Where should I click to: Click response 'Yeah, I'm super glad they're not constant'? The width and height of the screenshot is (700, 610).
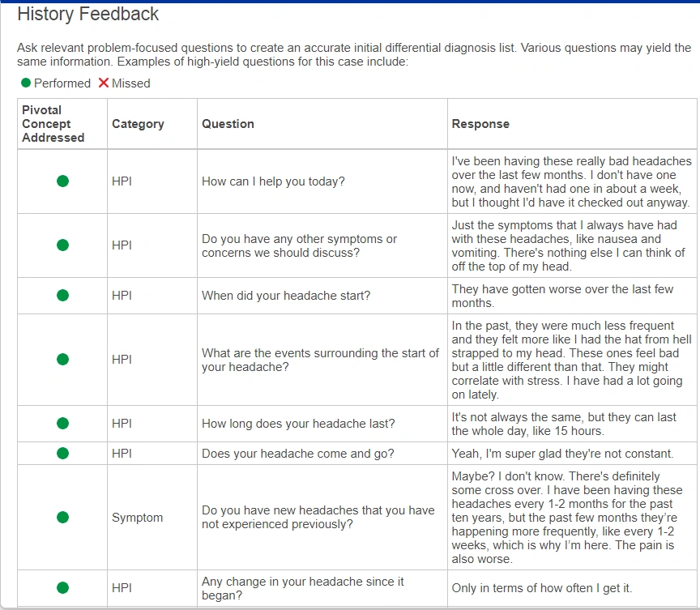(562, 454)
